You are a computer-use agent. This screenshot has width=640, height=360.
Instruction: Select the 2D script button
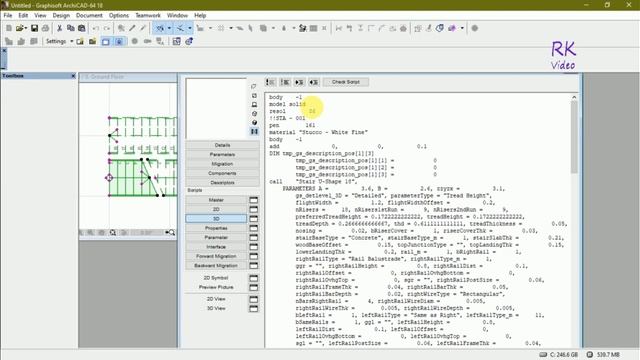click(x=216, y=209)
